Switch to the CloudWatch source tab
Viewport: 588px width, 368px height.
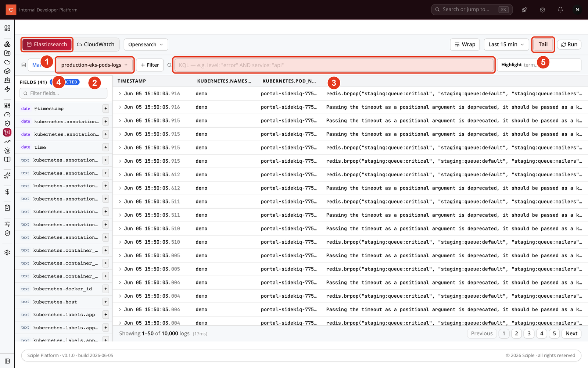96,45
